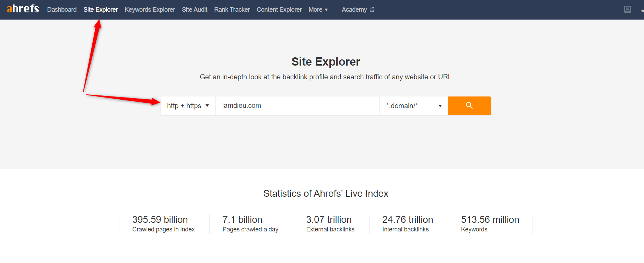Click the 513.56 million keywords stat
The height and width of the screenshot is (263, 644).
coord(490,224)
